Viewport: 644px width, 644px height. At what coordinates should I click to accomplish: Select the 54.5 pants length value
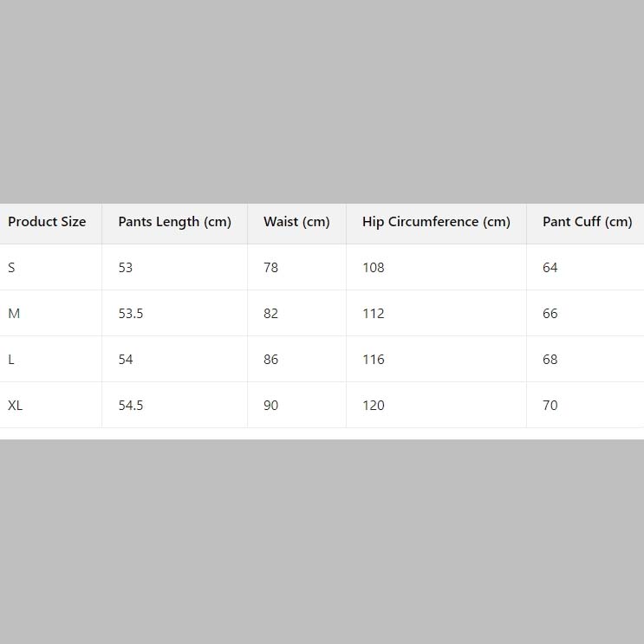[131, 406]
